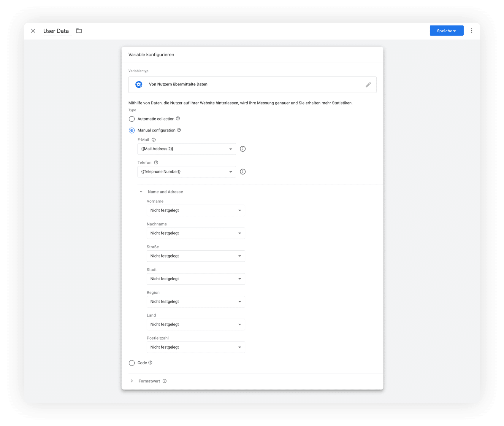Open the Postleitzahl dropdown

[196, 347]
